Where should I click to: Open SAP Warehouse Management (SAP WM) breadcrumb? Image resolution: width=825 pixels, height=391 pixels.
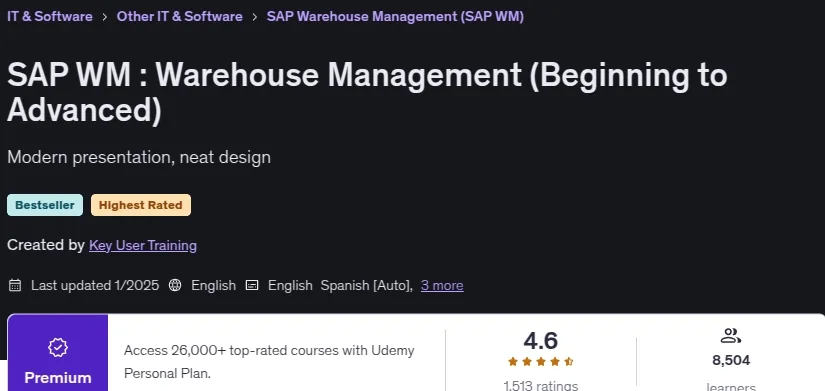(395, 16)
